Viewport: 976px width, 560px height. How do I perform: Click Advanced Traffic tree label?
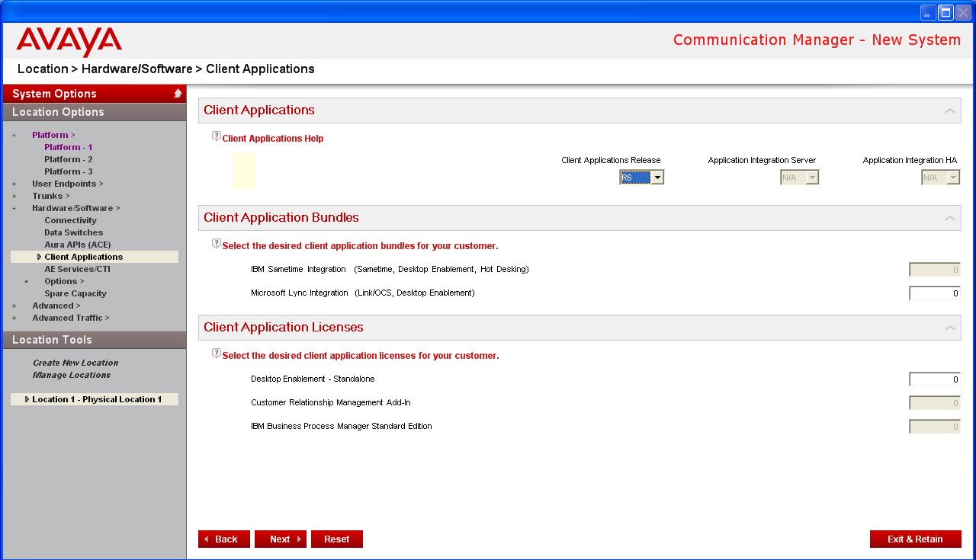[71, 318]
